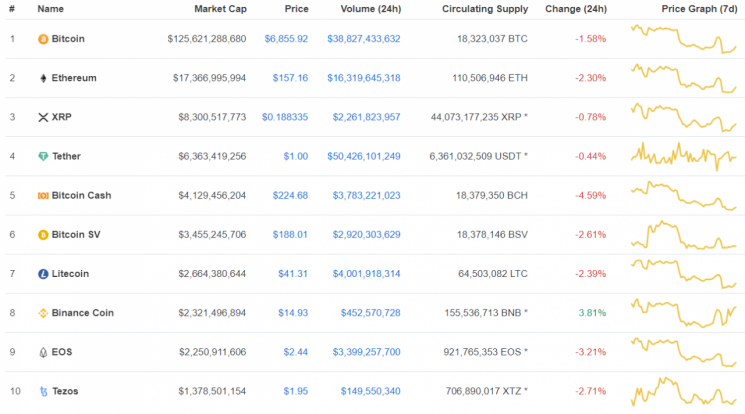This screenshot has width=745, height=414.
Task: Click the Bitcoin Cash logo icon
Action: [43, 195]
